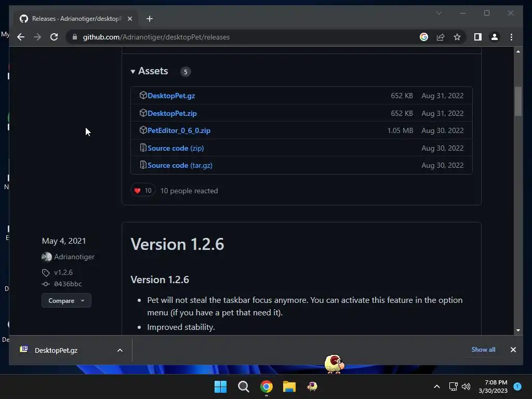Click the sheep desktop pet
Screen dimensions: 532x399
pyautogui.click(x=334, y=364)
